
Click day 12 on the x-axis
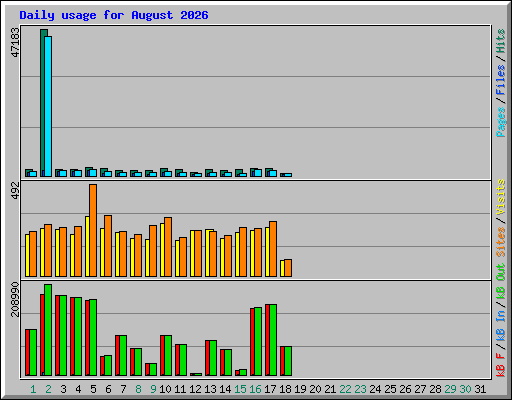[x=195, y=389]
